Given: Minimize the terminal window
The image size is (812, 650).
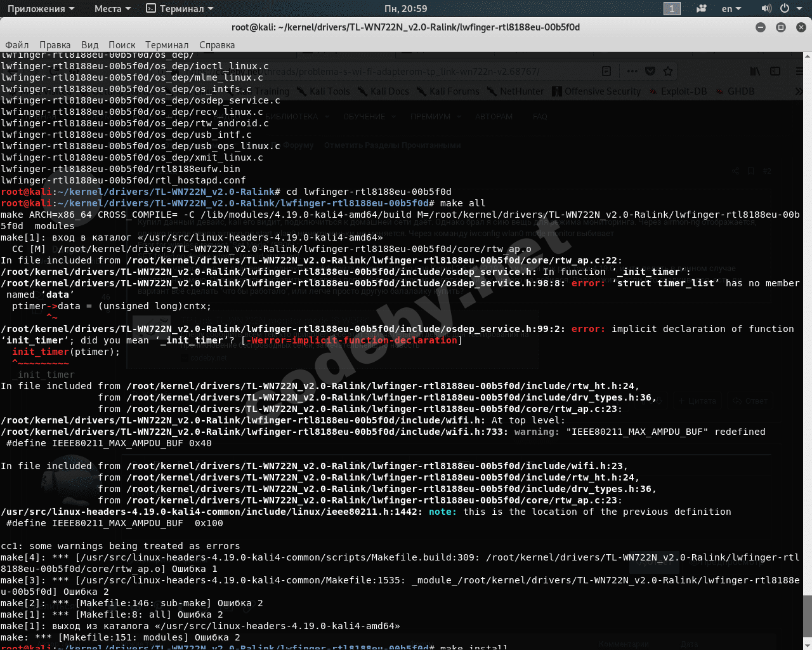Looking at the screenshot, I should [x=761, y=27].
